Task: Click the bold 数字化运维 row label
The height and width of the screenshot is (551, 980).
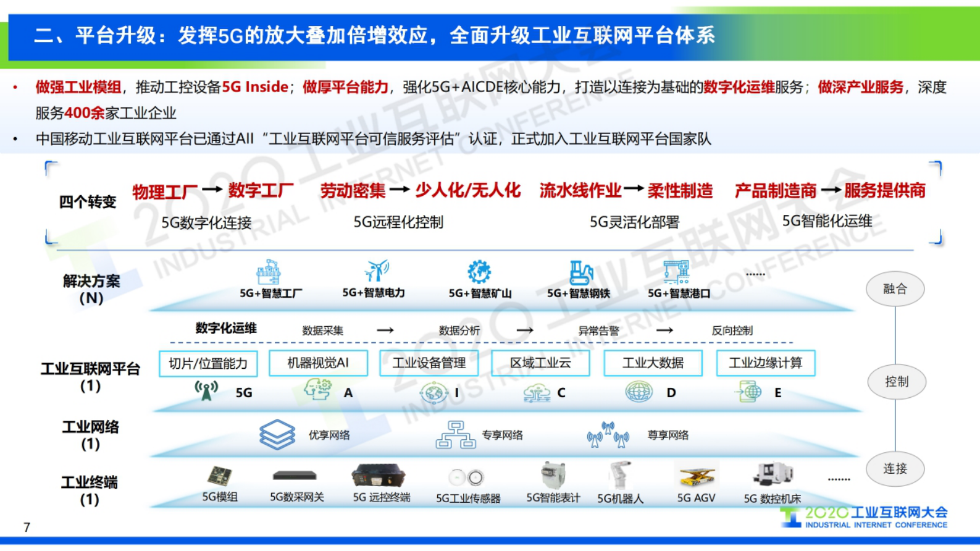Action: tap(226, 328)
